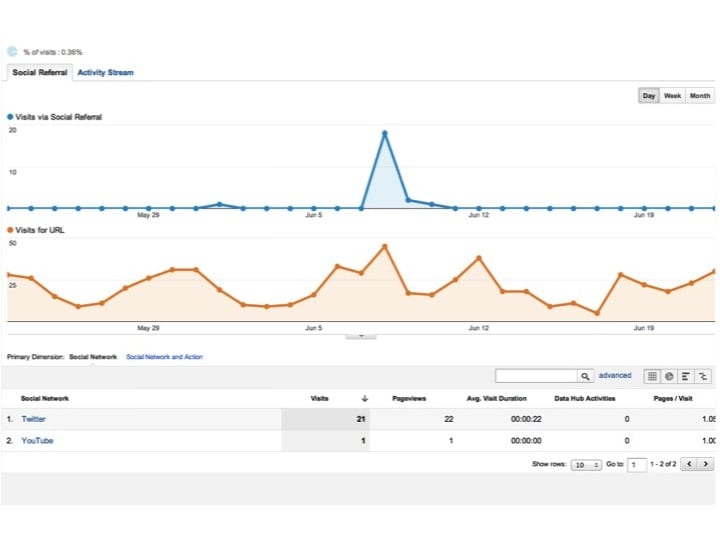Open the Activity Stream tab
The height and width of the screenshot is (540, 720).
[105, 72]
